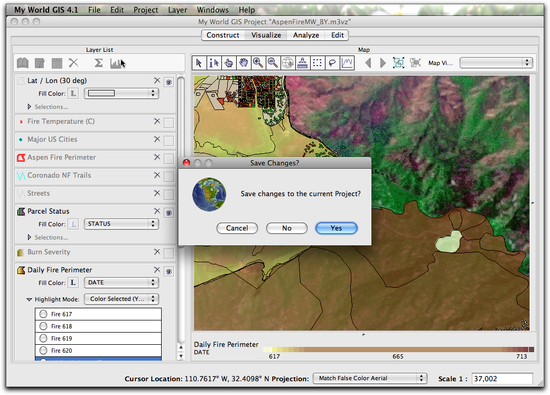Activate the pan hand tool

click(x=243, y=63)
